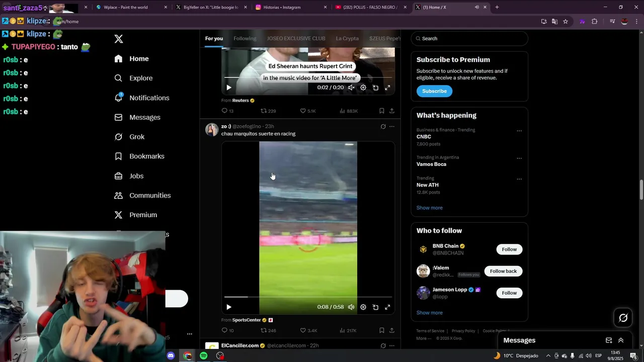Show more under What's happening
The image size is (644, 362).
click(430, 208)
